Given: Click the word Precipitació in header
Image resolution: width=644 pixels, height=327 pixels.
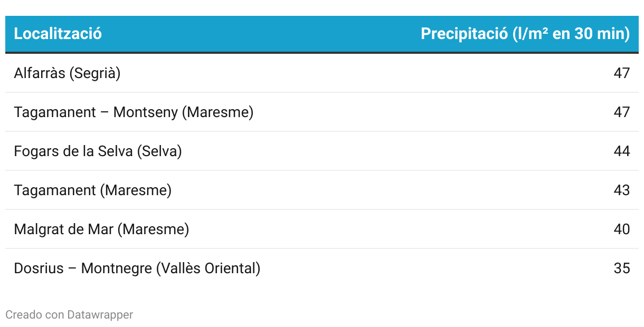Looking at the screenshot, I should click(464, 34).
